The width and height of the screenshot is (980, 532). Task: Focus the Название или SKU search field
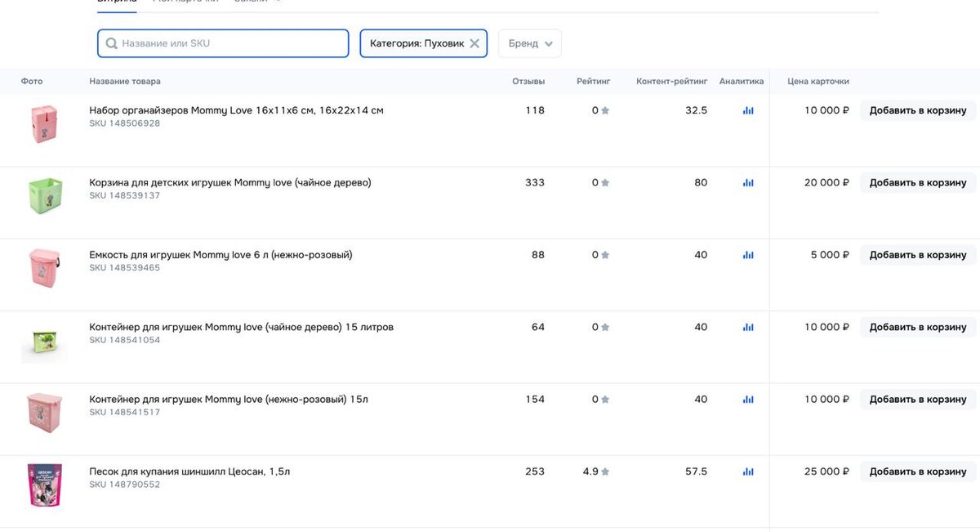point(223,43)
